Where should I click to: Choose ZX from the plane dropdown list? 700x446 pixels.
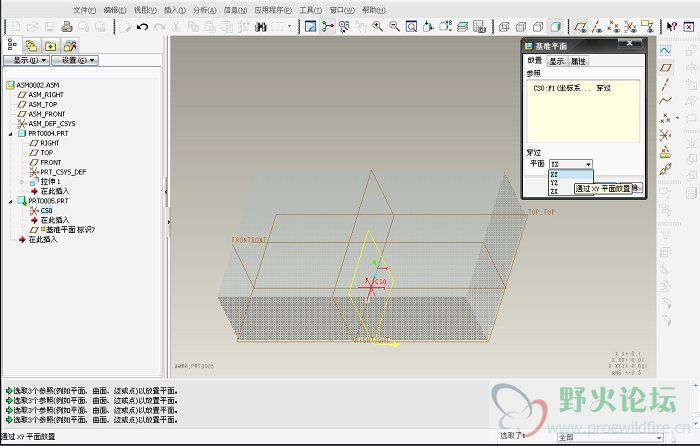(555, 191)
